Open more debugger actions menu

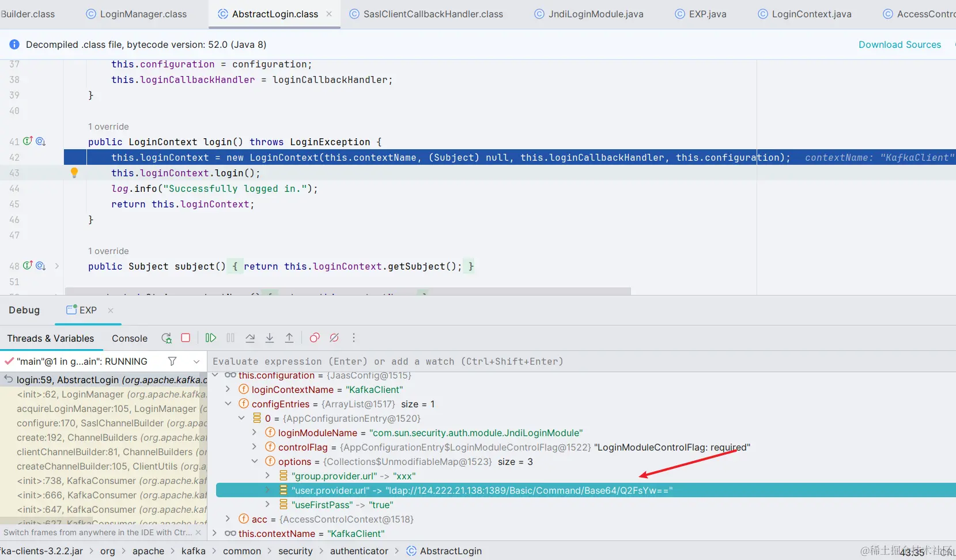354,338
